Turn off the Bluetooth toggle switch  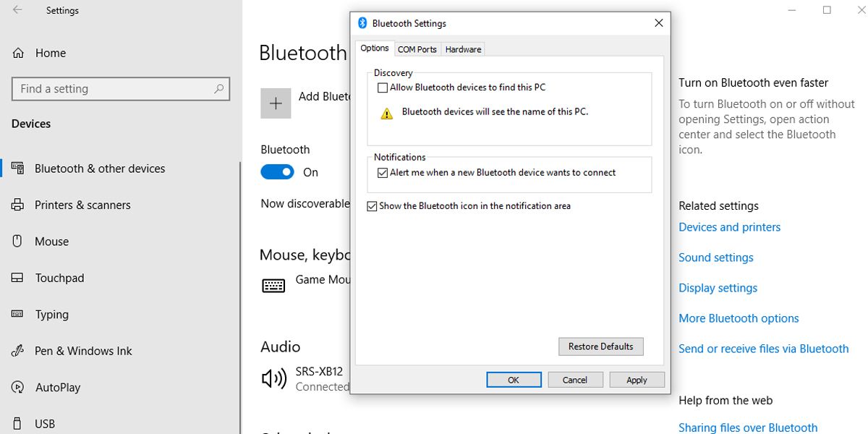coord(277,172)
